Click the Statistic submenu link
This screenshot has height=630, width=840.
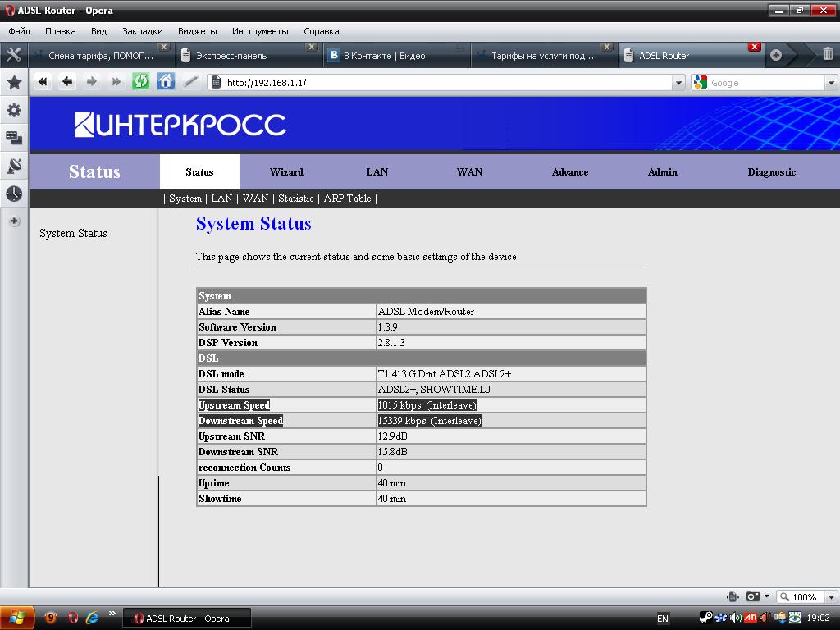click(295, 199)
